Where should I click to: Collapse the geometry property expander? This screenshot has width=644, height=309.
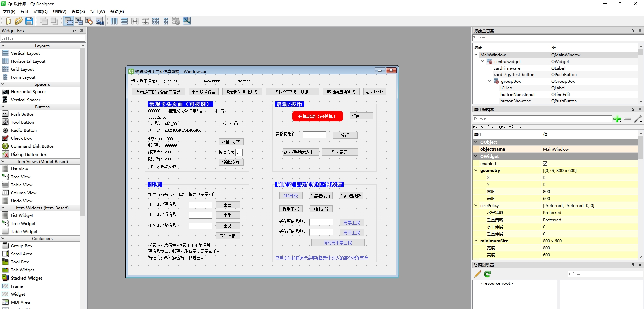coord(476,170)
